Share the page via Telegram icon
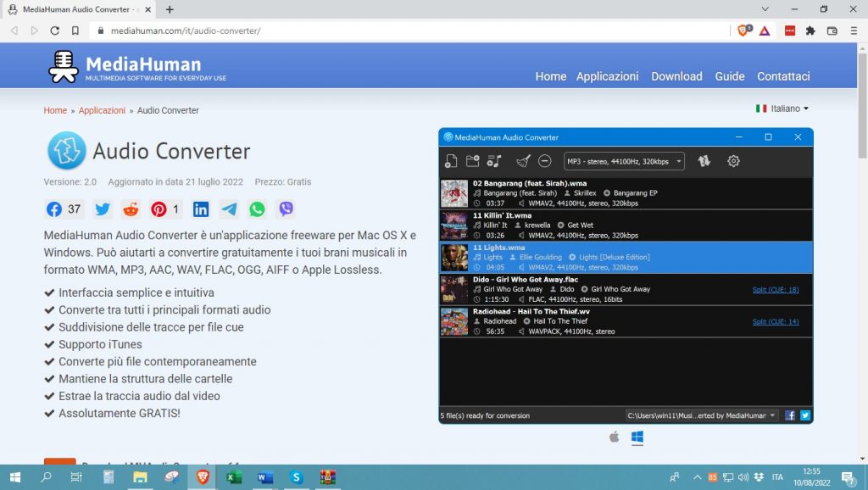The height and width of the screenshot is (490, 868). [229, 209]
